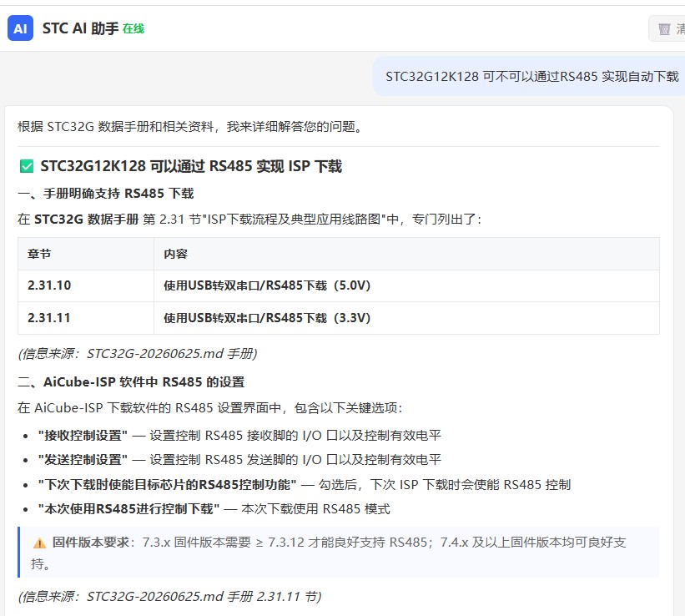Click source note ending with 2.31.11 节
Screen dimensions: 685x616
tap(169, 596)
